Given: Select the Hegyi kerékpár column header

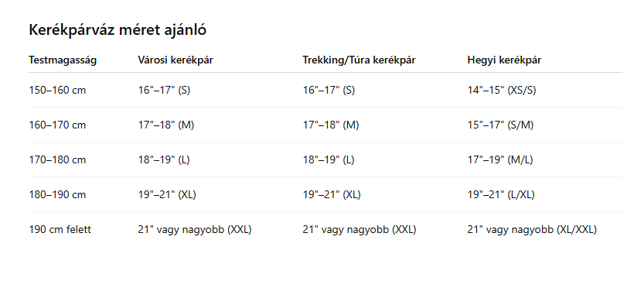Looking at the screenshot, I should pyautogui.click(x=504, y=60).
